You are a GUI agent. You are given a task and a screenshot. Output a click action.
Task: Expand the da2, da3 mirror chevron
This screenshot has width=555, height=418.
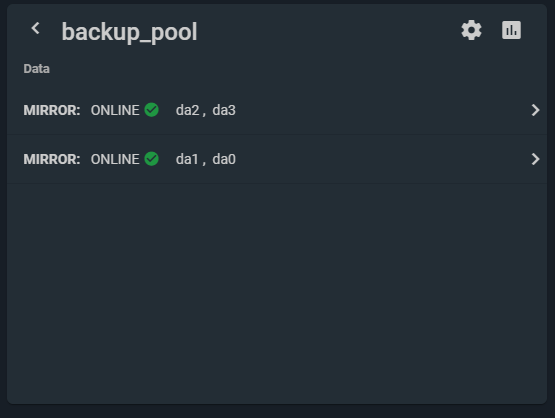536,110
